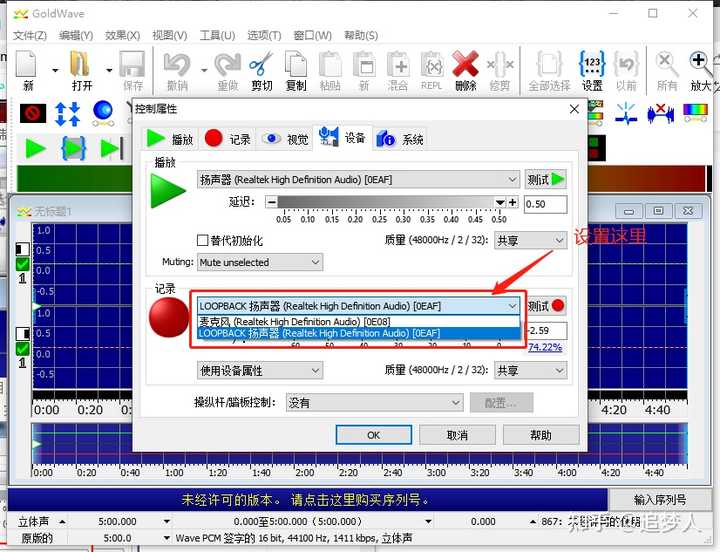Click the playback 测试 button
The height and width of the screenshot is (552, 720).
point(546,180)
